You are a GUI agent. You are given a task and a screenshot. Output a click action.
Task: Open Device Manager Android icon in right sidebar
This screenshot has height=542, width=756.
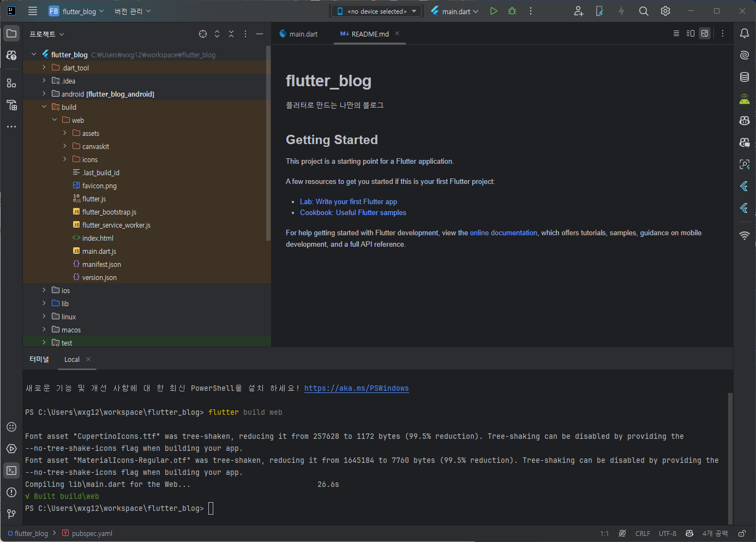coord(745,99)
